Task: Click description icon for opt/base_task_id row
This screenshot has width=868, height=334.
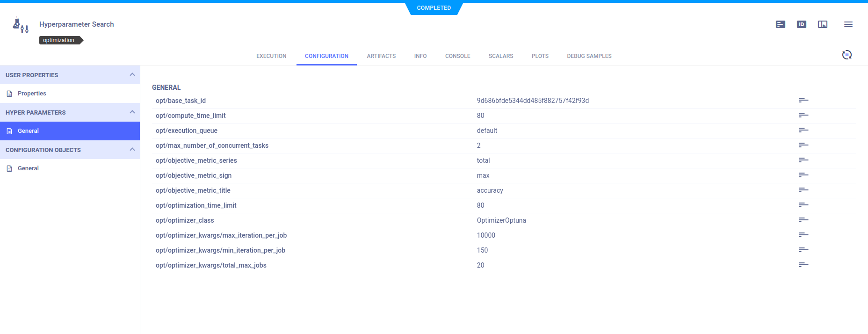Action: (803, 101)
